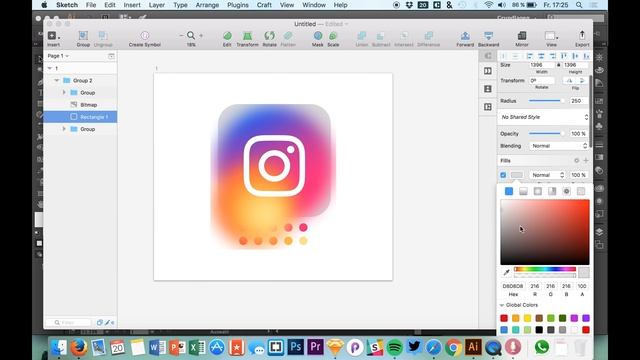Open the Insert menu

coord(132,5)
